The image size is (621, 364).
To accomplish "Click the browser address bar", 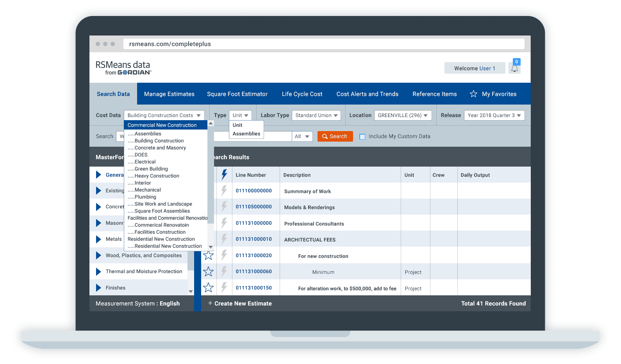I will (324, 44).
